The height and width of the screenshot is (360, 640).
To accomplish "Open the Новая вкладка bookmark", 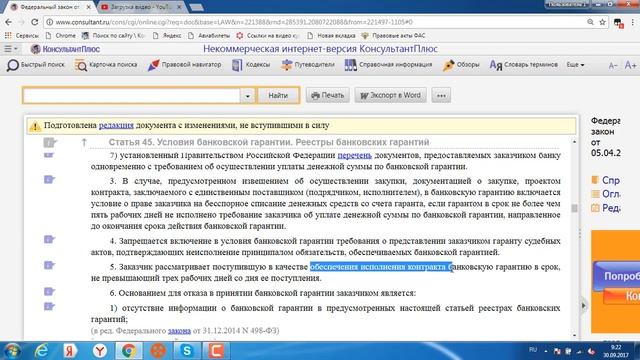I will [x=331, y=36].
